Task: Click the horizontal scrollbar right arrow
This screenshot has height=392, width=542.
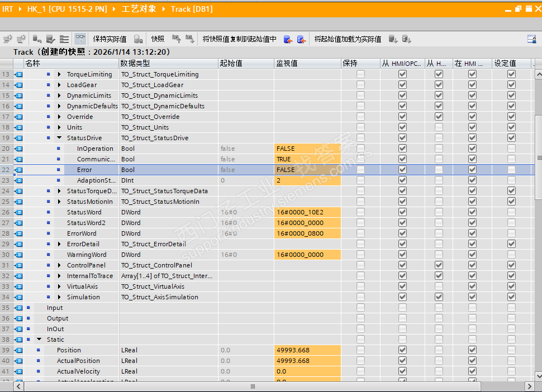Action: (529, 386)
